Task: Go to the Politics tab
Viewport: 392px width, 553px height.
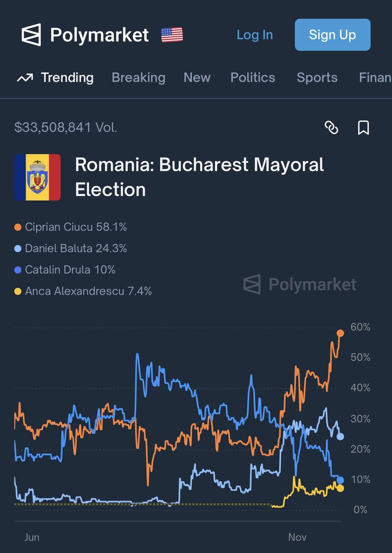Action: tap(253, 78)
